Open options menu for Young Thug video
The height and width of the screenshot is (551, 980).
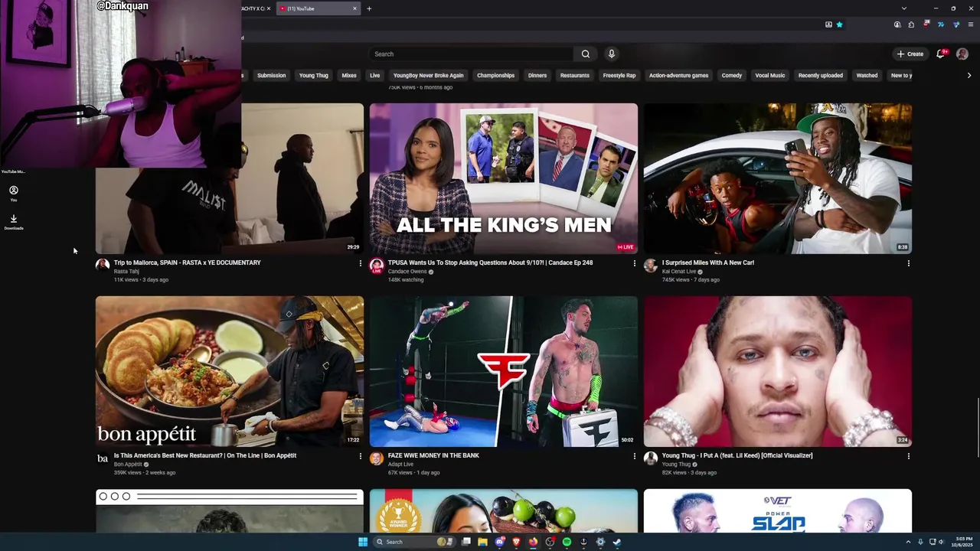tap(908, 456)
